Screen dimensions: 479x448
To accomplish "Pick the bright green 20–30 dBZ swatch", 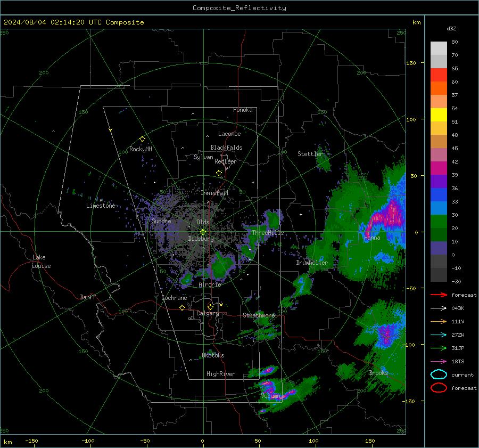I will point(439,222).
